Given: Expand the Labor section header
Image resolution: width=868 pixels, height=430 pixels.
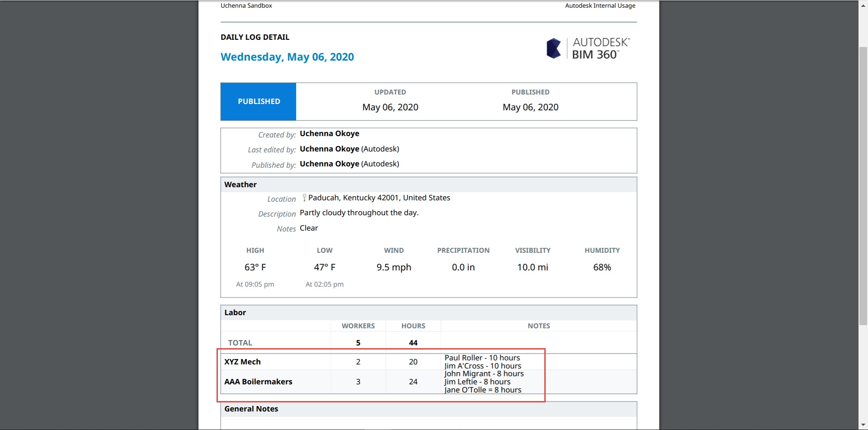Looking at the screenshot, I should (x=235, y=312).
